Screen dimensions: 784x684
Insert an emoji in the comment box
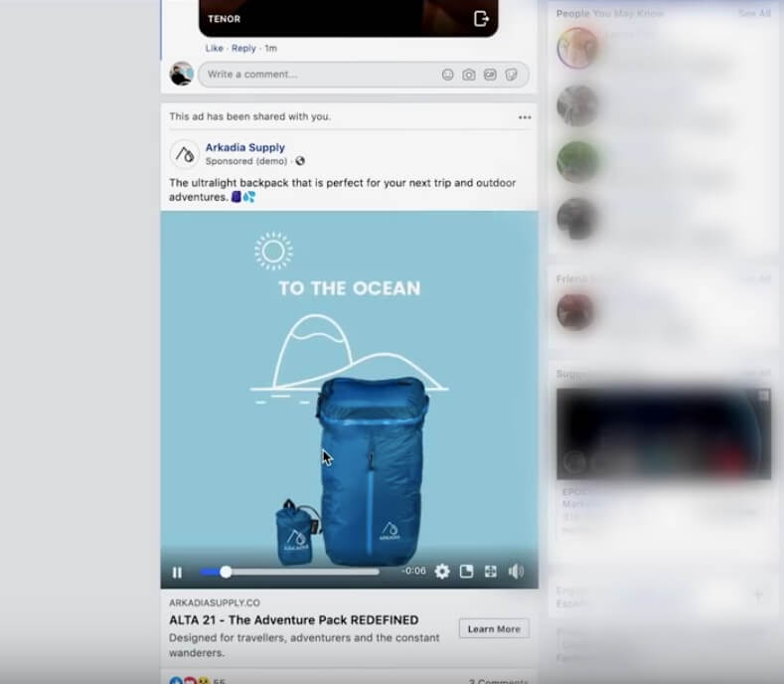point(447,75)
